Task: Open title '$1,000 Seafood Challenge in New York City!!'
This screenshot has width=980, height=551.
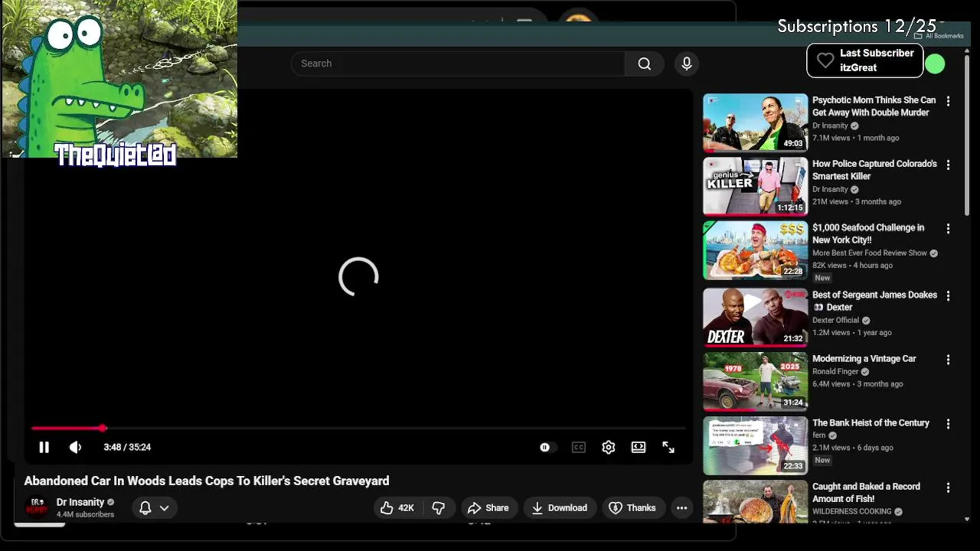Action: [868, 233]
